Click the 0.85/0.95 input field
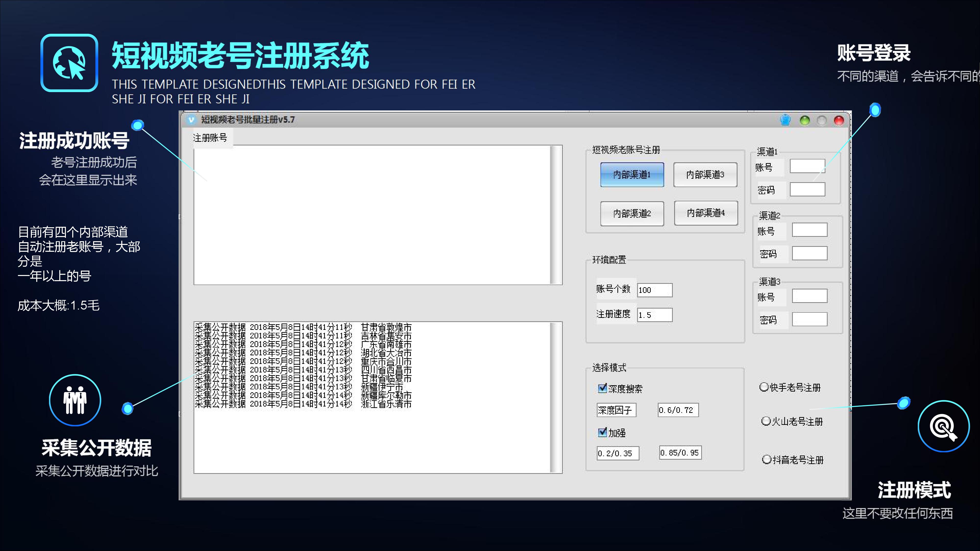Image resolution: width=980 pixels, height=551 pixels. pyautogui.click(x=680, y=453)
